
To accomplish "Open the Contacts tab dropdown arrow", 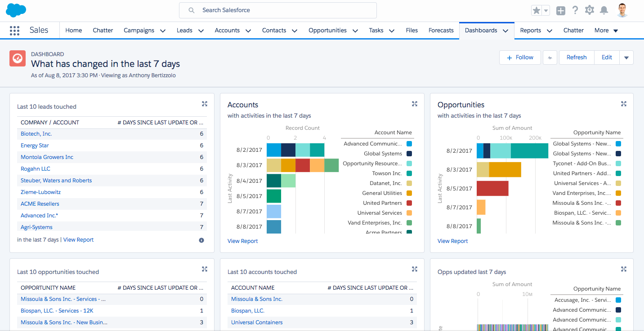I will pyautogui.click(x=295, y=31).
